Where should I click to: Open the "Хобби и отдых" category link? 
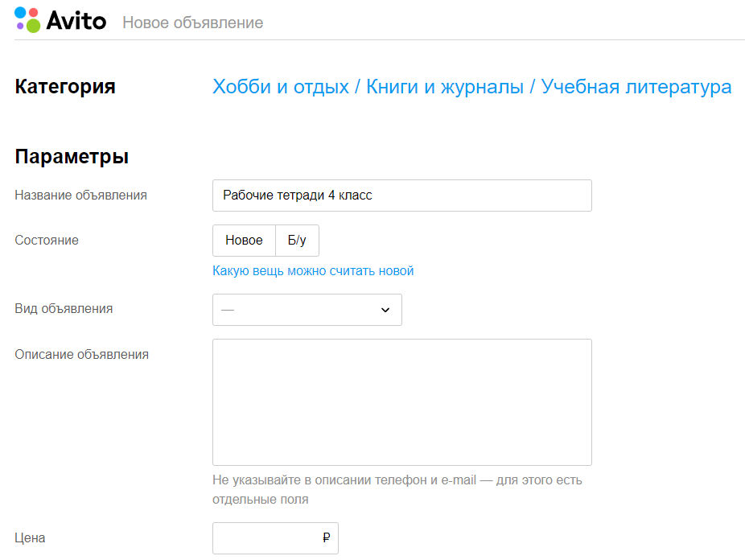(280, 87)
